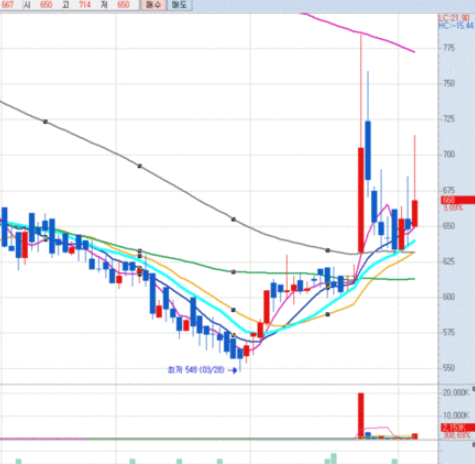Click the 575 price axis label
The height and width of the screenshot is (464, 475).
tap(449, 332)
